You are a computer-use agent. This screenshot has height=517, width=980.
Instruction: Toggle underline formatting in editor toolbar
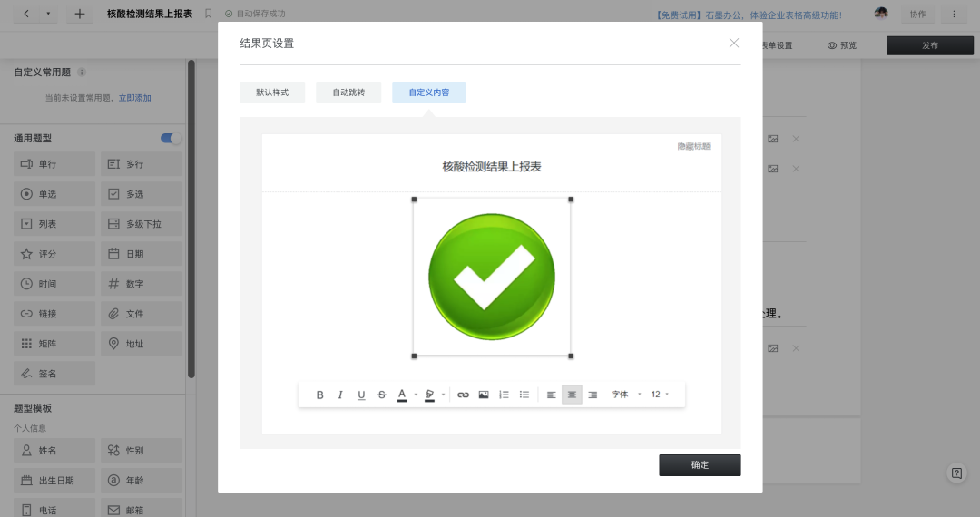point(361,395)
